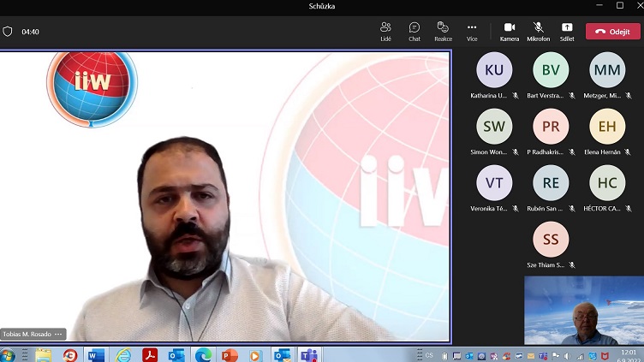Open Tobias M. Rosado's more options dots
This screenshot has width=644, height=362.
click(58, 334)
